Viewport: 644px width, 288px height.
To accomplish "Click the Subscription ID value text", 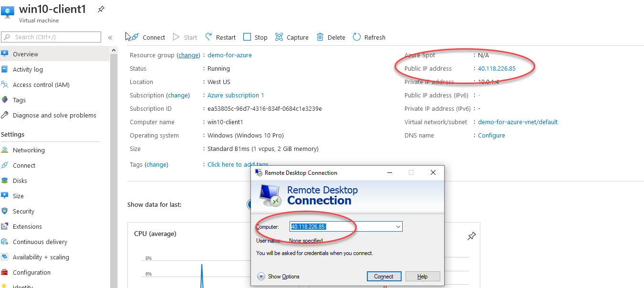I will [x=265, y=108].
